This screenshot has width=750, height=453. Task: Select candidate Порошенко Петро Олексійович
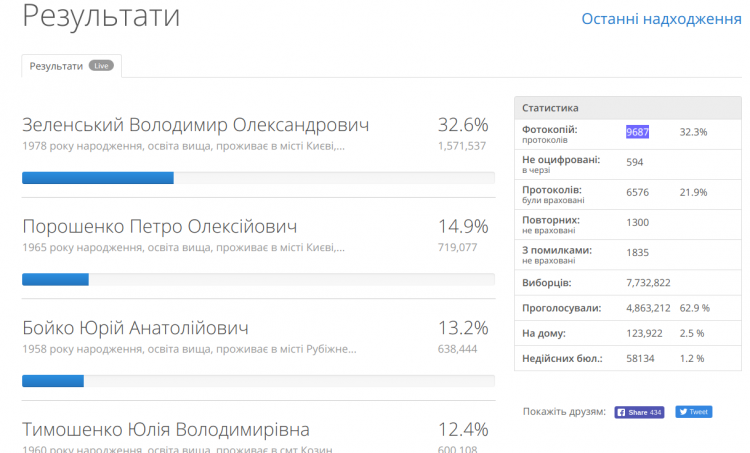[159, 227]
